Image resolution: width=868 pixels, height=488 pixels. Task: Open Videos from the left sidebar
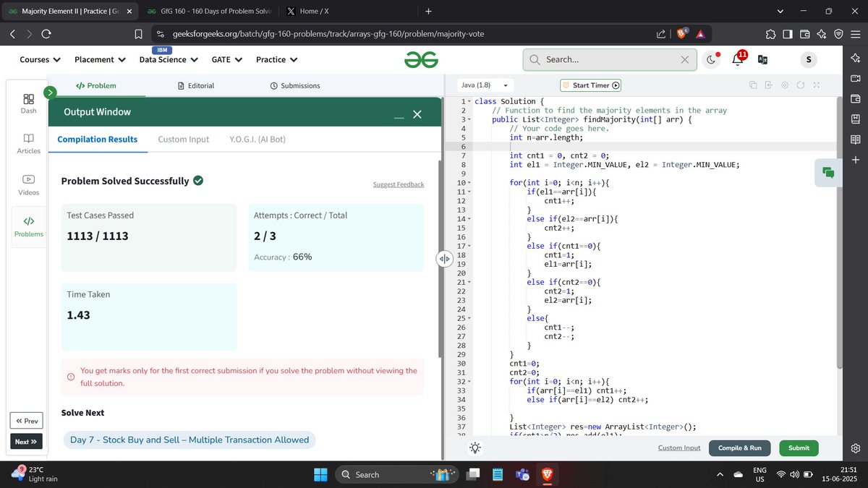28,180
